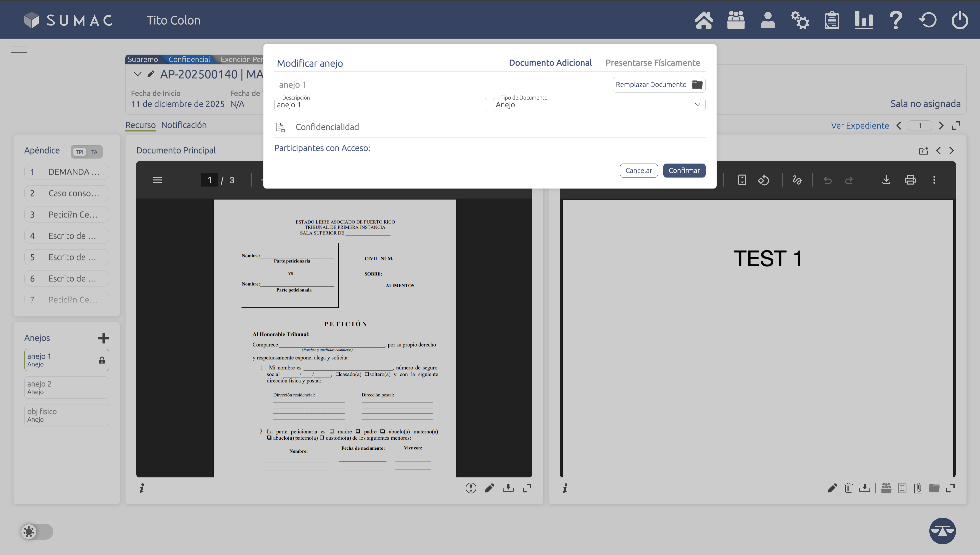The image size is (980, 555).
Task: Click the folder icon beside Remplazar Documento
Action: click(697, 85)
